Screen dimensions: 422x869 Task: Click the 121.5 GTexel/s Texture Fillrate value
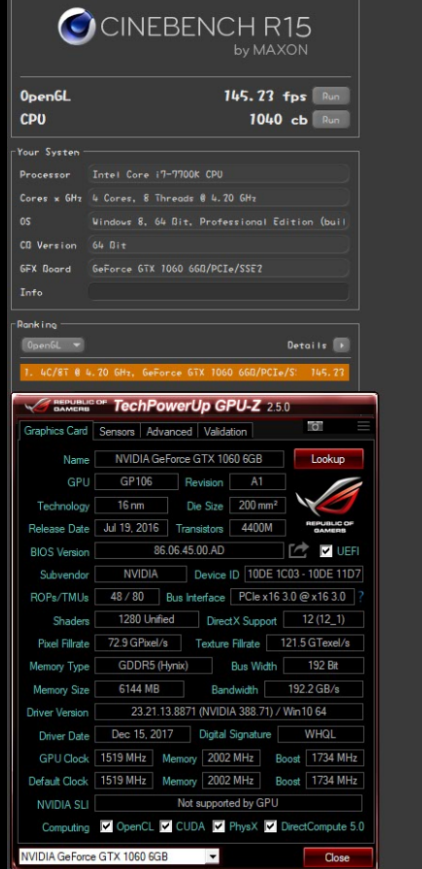315,642
